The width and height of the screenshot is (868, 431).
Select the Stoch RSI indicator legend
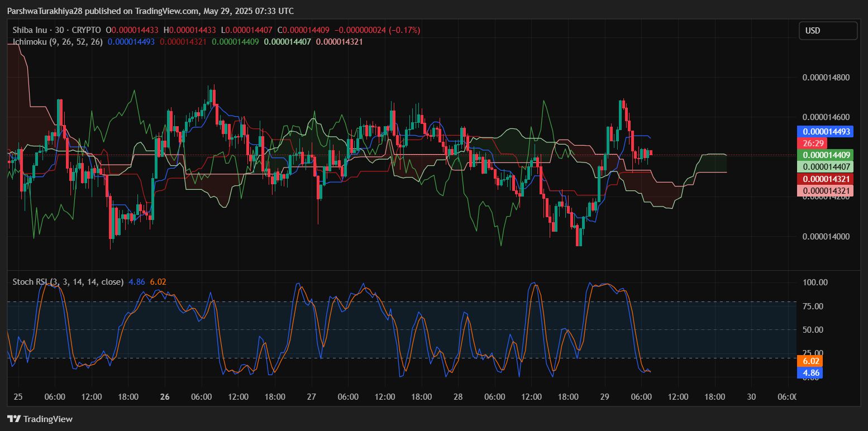(x=68, y=282)
